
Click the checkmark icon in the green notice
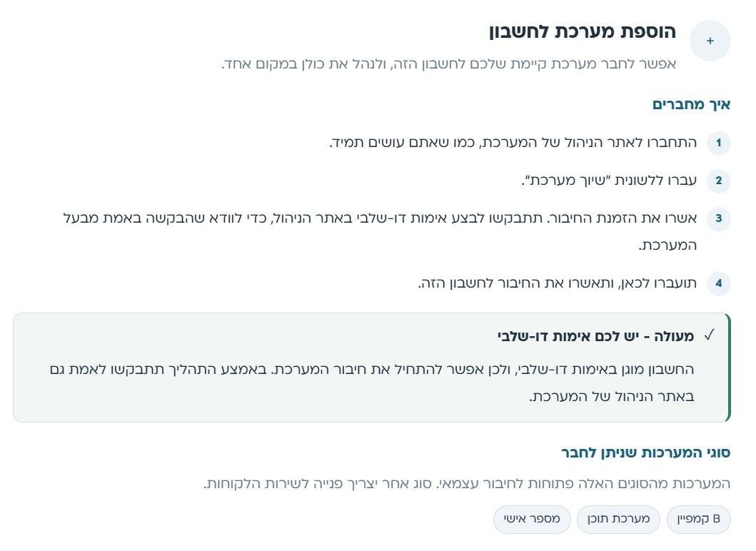(x=709, y=335)
